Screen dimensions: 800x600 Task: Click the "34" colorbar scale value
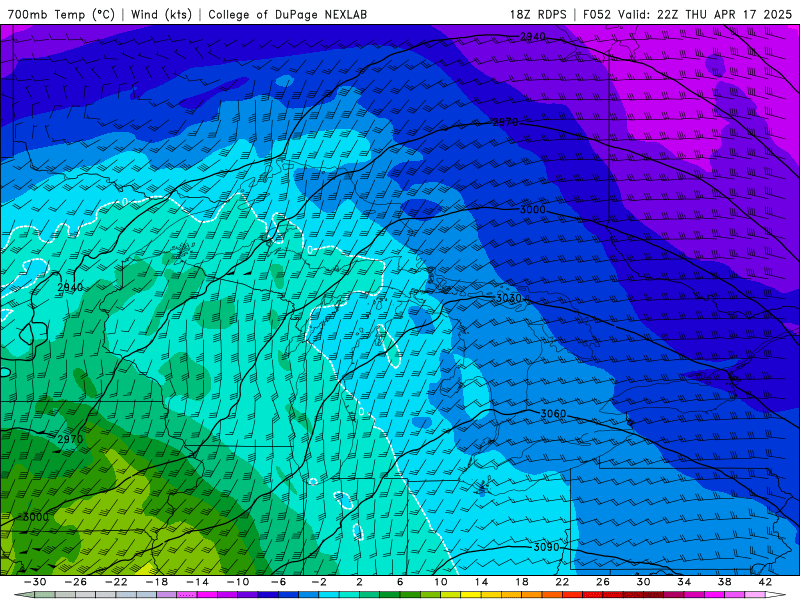click(684, 582)
